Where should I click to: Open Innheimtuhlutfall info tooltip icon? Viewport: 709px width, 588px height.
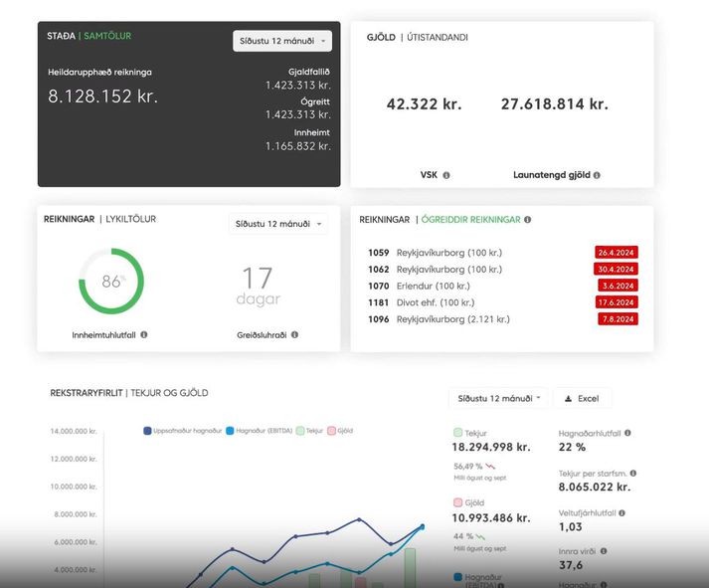point(144,335)
